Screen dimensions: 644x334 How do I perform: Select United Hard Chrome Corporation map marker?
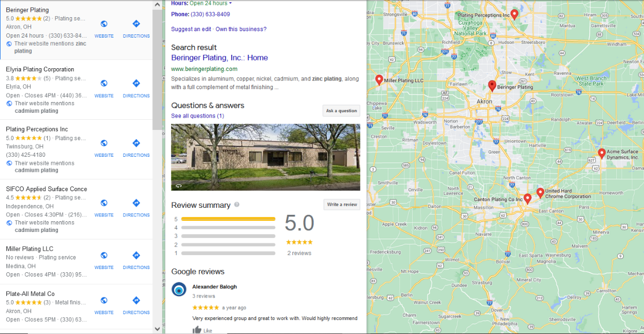click(x=540, y=192)
